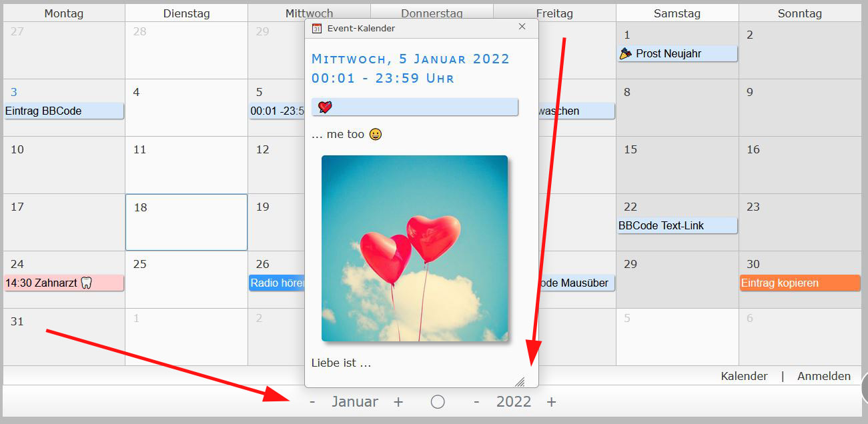Open the 14:30 Zahnarzt event
This screenshot has height=424, width=868.
(63, 283)
